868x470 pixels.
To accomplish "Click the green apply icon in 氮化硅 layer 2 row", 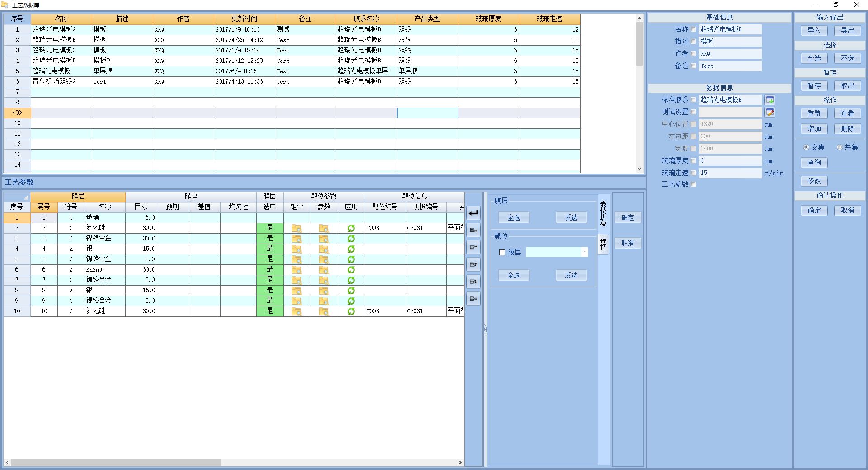I will [x=351, y=228].
